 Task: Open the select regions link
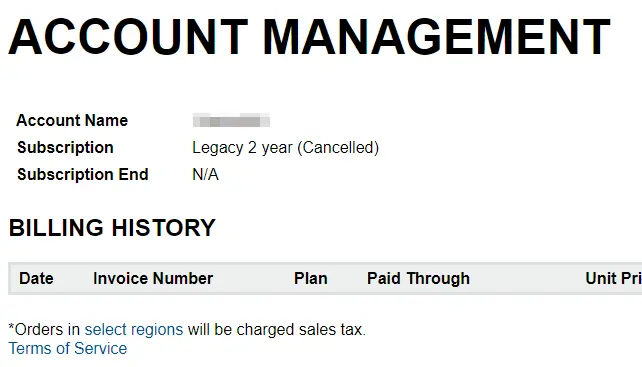tap(133, 329)
